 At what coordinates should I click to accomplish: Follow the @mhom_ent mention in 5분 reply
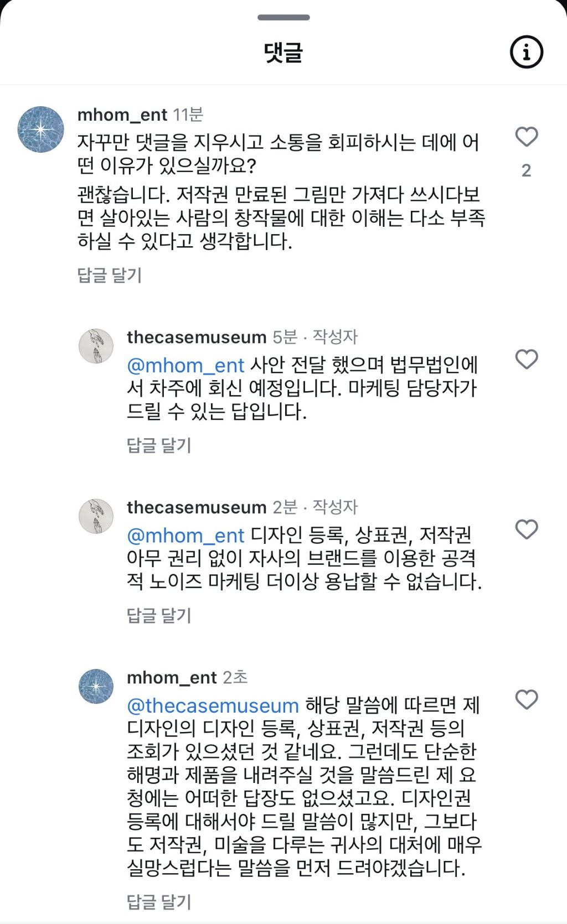pos(185,365)
